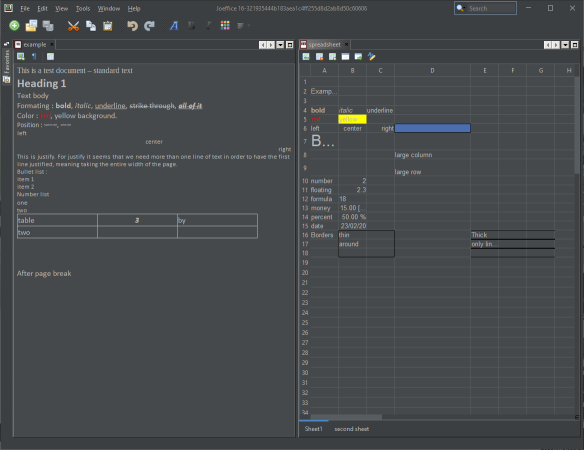Viewport: 584px width, 450px height.
Task: Open the tab list dropdown in example panel
Action: pyautogui.click(x=280, y=45)
